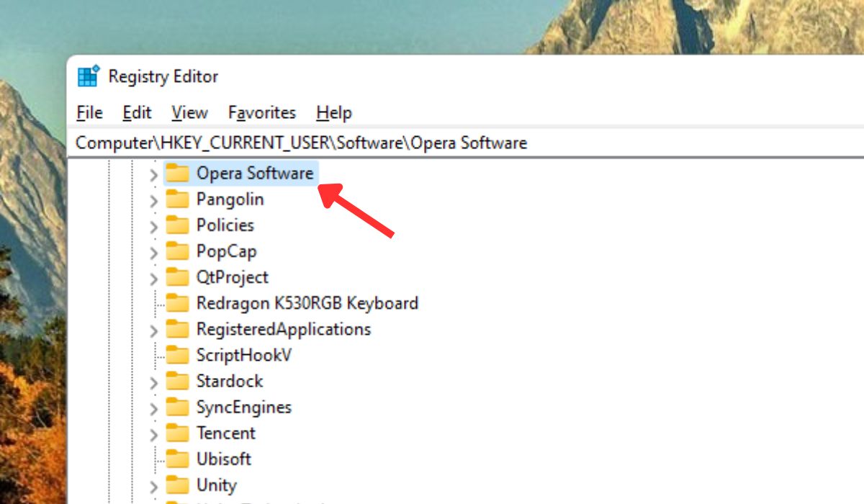Expand the RegisteredApplications key
864x504 pixels.
(153, 329)
